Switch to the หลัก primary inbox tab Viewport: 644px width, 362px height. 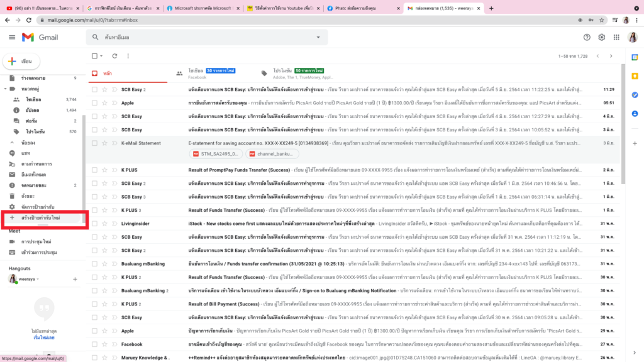tap(128, 74)
